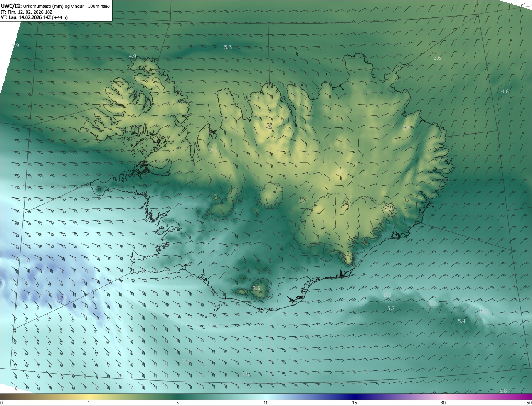This screenshot has width=532, height=406.
Task: Click the 5.7 value label
Action: pos(391,308)
